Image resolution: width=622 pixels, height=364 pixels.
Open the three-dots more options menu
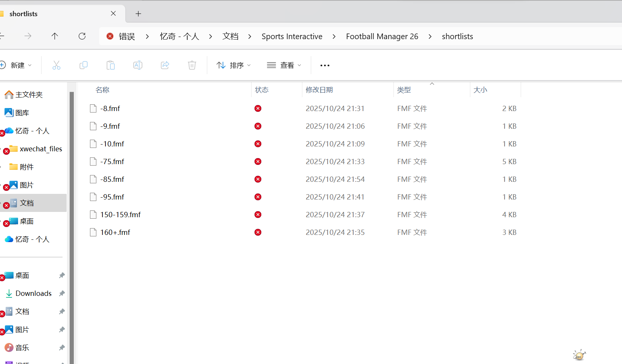point(325,65)
